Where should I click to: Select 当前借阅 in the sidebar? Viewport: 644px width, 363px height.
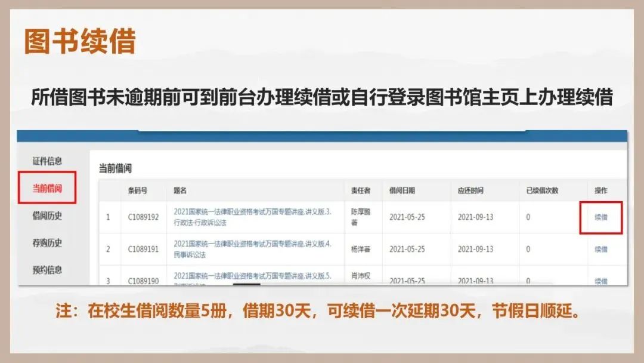coord(47,189)
